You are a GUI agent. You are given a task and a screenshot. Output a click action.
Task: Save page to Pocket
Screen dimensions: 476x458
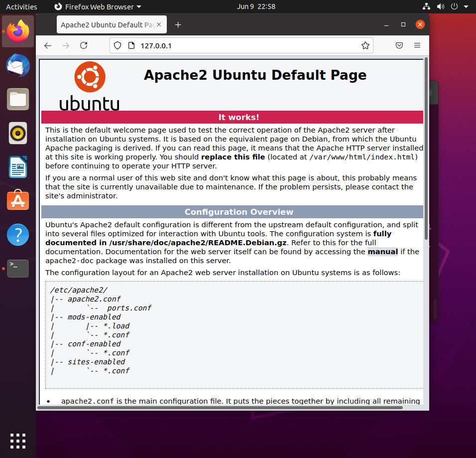[399, 45]
